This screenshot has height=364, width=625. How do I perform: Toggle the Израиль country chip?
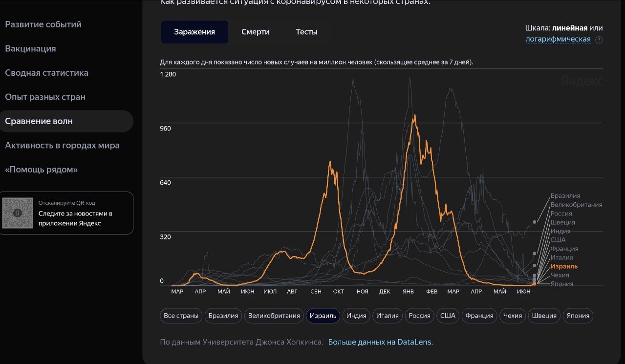point(323,316)
